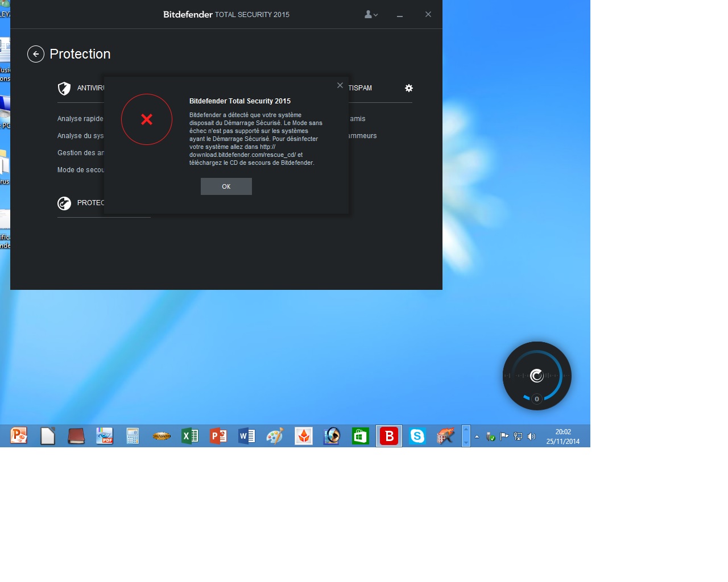Click the Bitdefender security widget on desktop

click(537, 376)
